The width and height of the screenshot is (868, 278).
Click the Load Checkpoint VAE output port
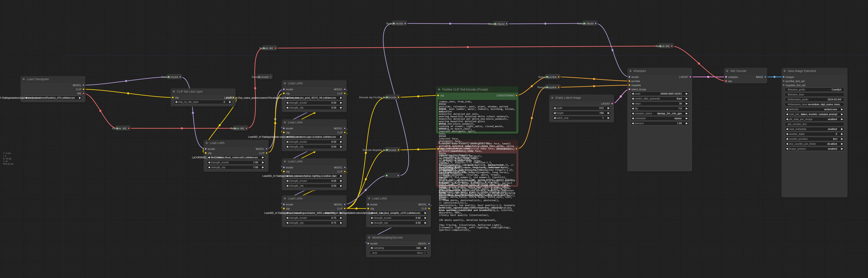84,93
